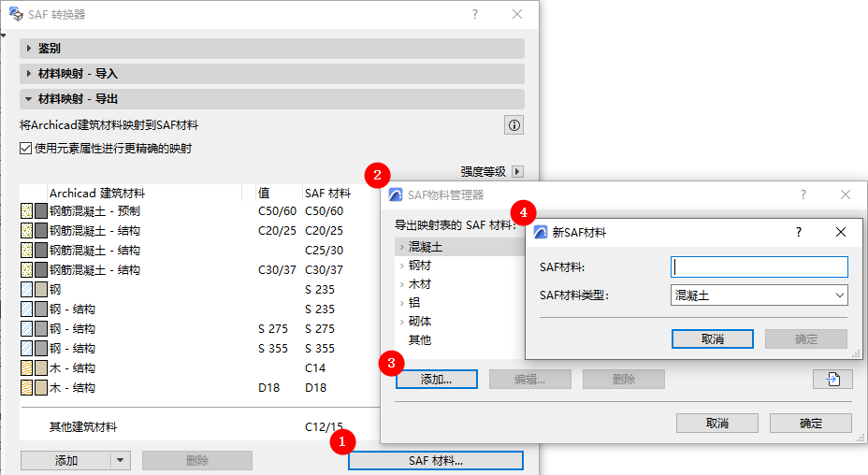Click gray color swatch of 钢筋混凝土 - 预制
868x475 pixels.
click(41, 211)
